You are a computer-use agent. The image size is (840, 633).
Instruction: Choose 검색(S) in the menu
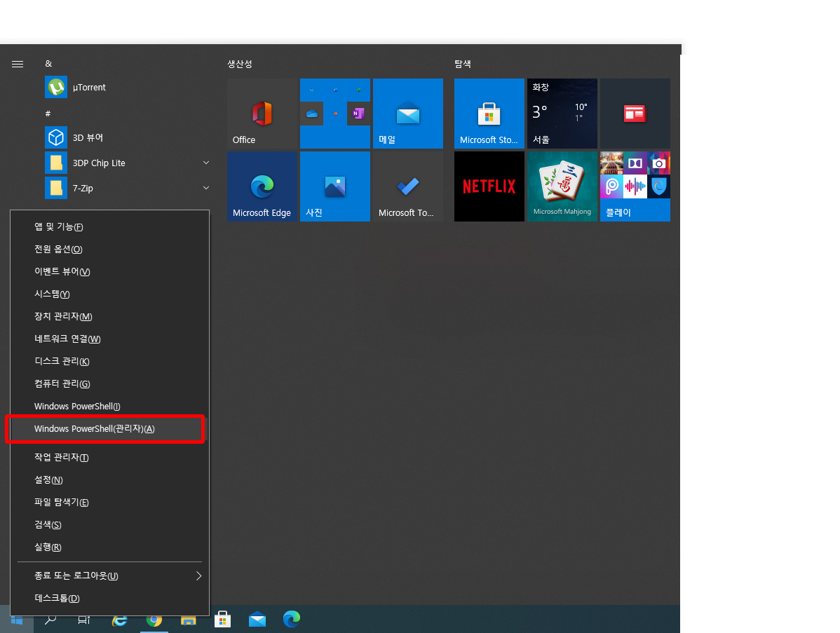[110, 525]
